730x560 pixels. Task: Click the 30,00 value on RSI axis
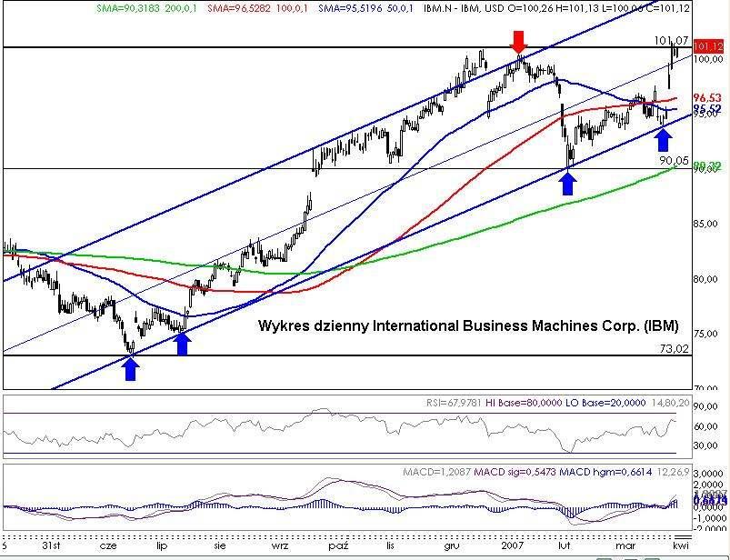tap(705, 445)
